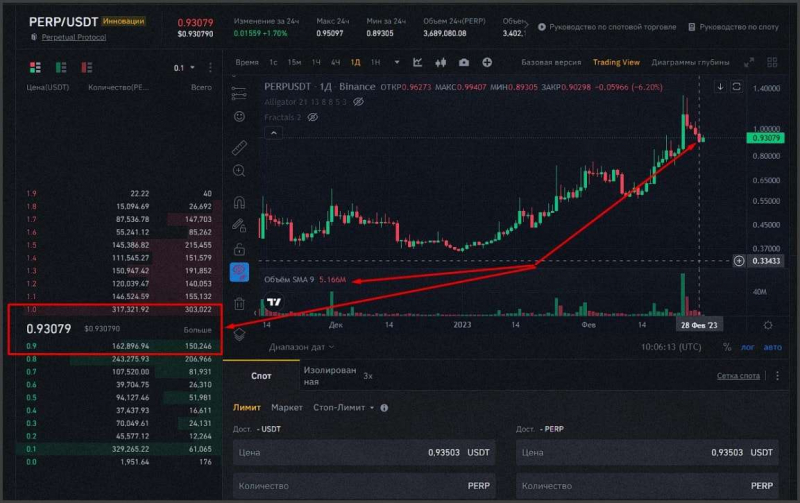800x503 pixels.
Task: Open chart settings gear icon
Action: 768,325
